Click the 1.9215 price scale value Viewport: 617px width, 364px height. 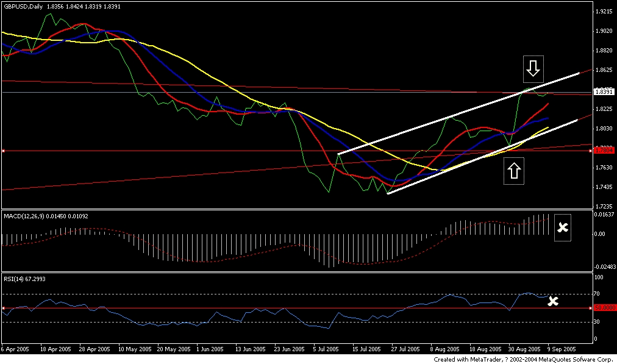click(604, 12)
